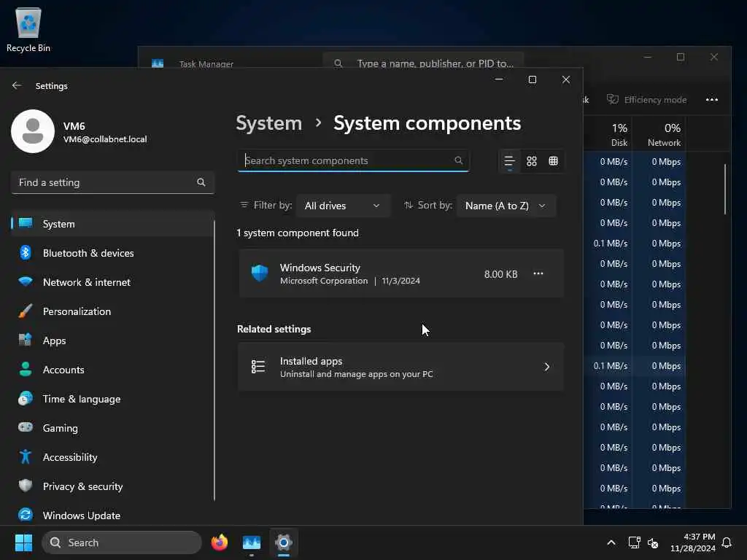
Task: Open the Name (A to Z) sort dropdown
Action: 506,206
